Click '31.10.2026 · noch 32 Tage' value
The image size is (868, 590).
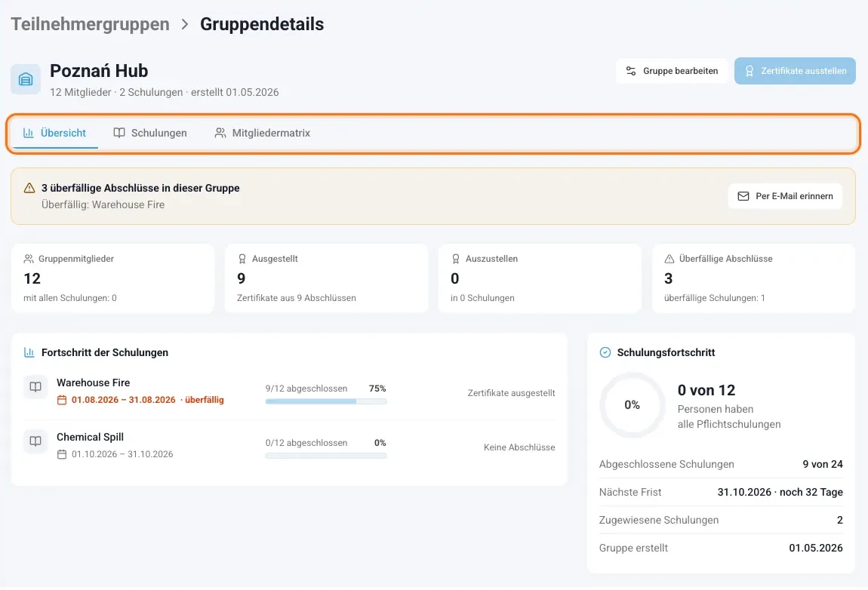[780, 492]
